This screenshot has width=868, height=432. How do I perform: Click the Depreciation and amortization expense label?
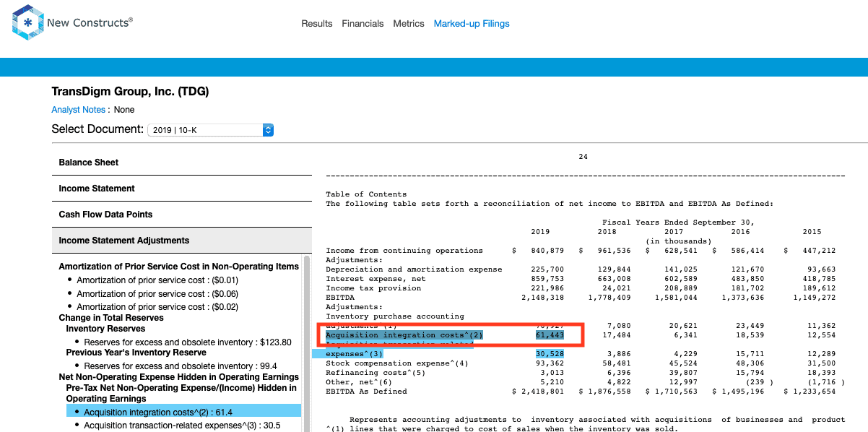[414, 269]
